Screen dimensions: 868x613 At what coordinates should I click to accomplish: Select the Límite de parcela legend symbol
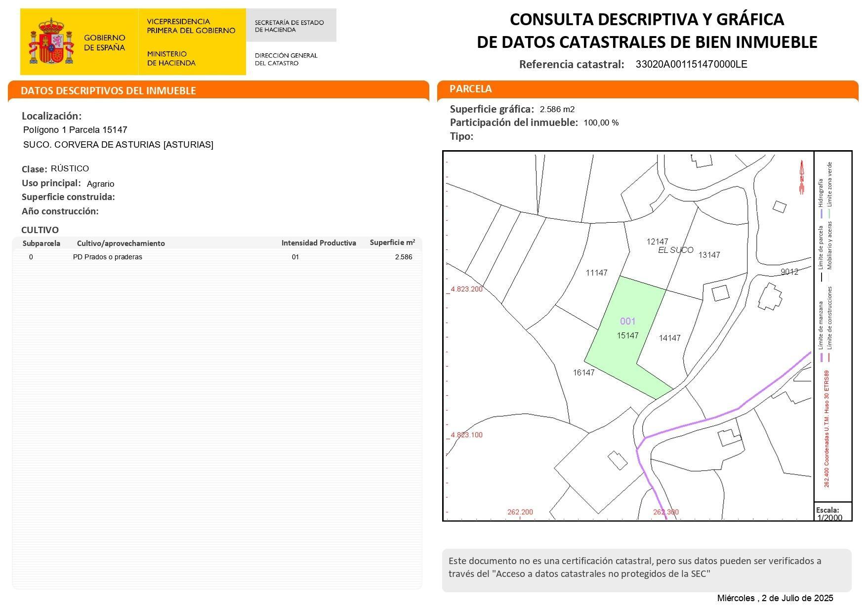click(821, 276)
